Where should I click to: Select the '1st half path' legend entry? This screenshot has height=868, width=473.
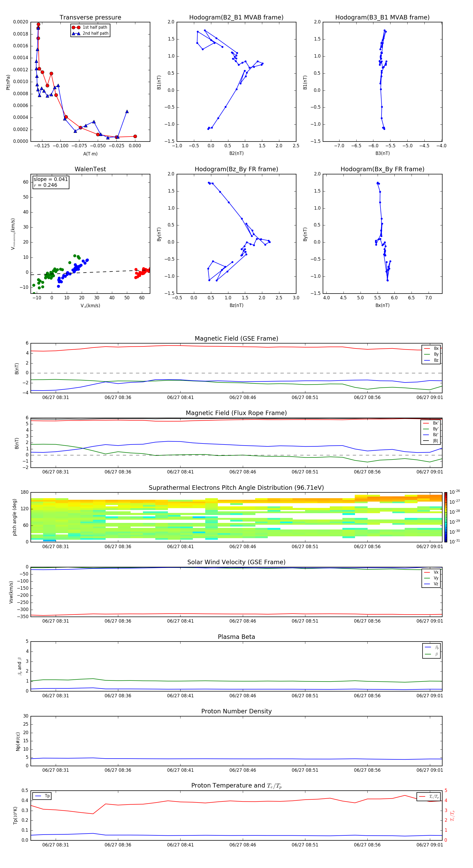(x=90, y=27)
